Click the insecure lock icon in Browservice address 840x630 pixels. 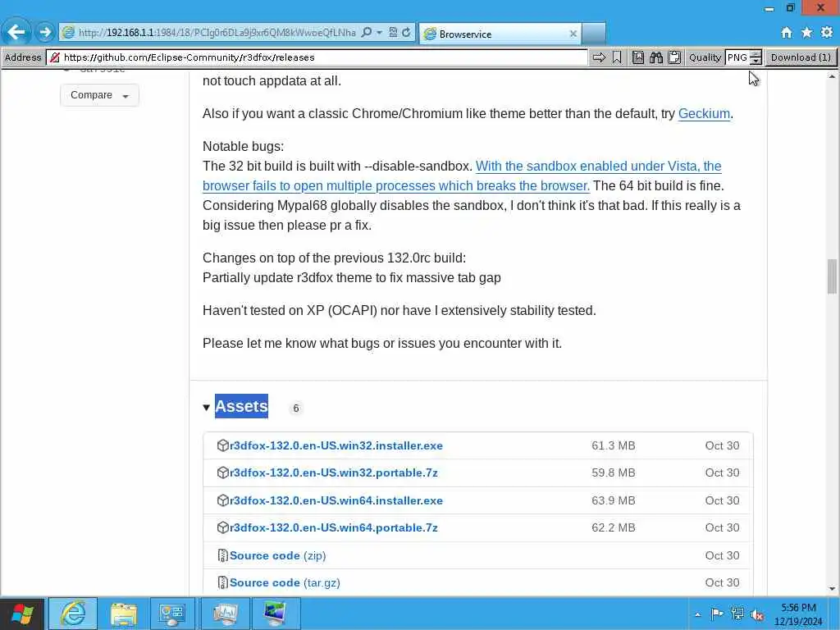click(55, 57)
